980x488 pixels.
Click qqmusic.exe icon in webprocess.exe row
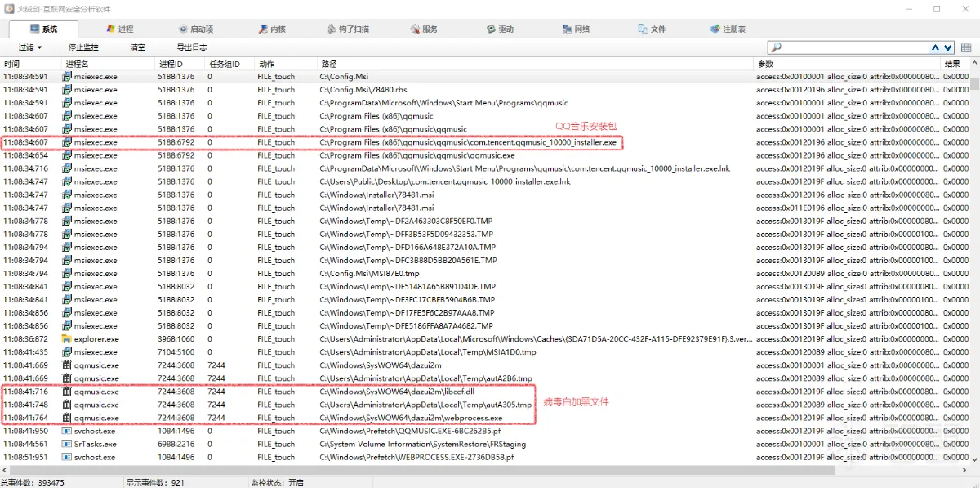pyautogui.click(x=68, y=417)
